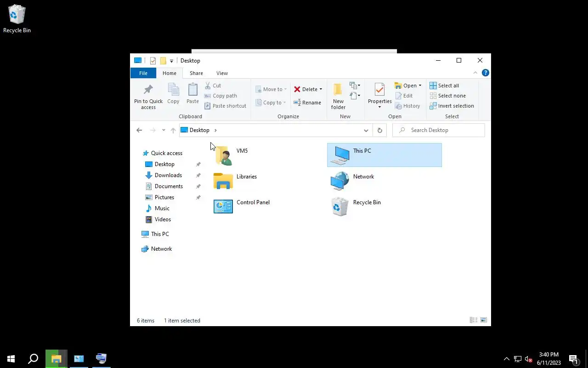Click Quick Access Toolbar new folder icon
588x368 pixels.
click(163, 61)
